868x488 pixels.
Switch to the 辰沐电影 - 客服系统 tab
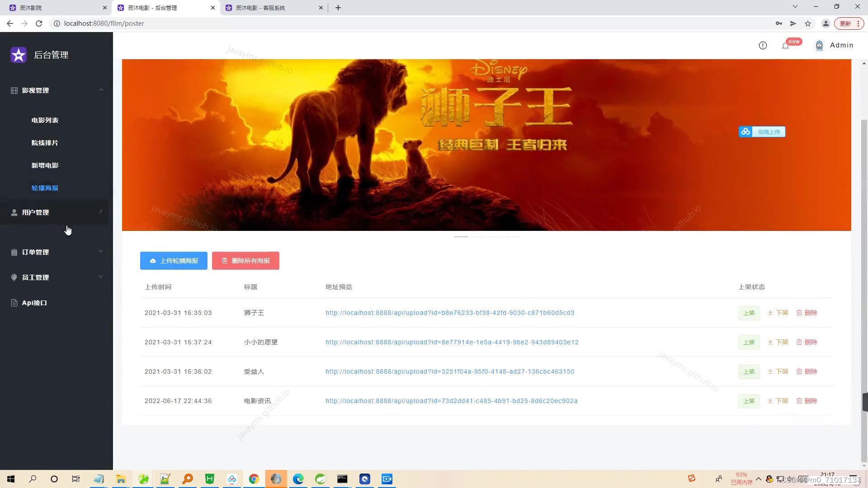(x=260, y=8)
